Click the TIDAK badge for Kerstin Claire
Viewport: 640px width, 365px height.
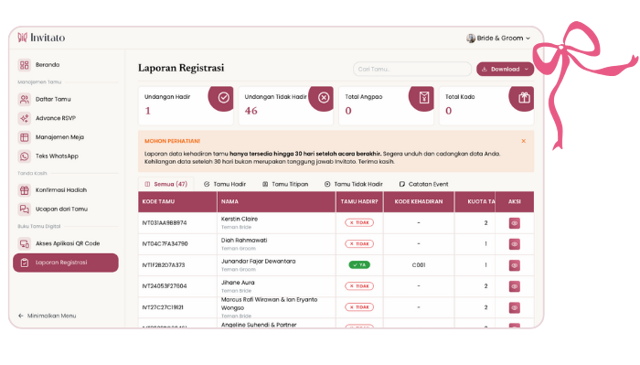click(x=359, y=223)
